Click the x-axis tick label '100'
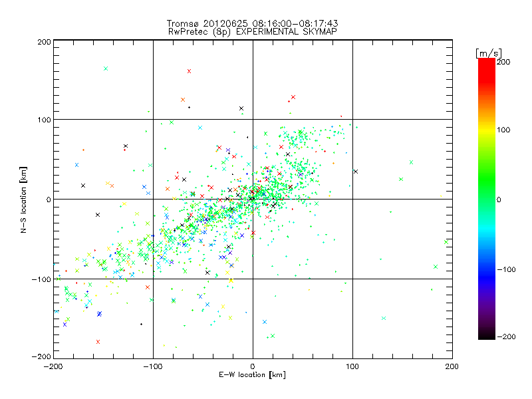The height and width of the screenshot is (399, 532). click(352, 367)
